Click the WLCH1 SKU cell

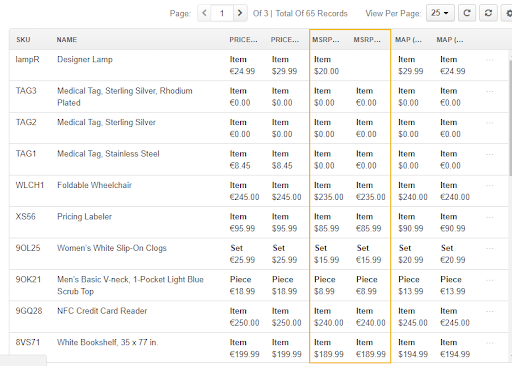tap(30, 185)
